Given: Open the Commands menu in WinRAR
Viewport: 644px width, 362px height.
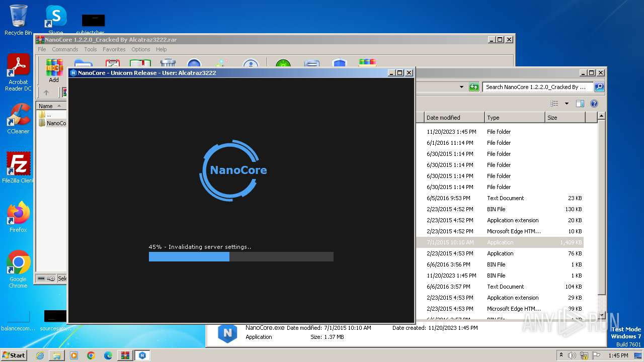Looking at the screenshot, I should 65,49.
